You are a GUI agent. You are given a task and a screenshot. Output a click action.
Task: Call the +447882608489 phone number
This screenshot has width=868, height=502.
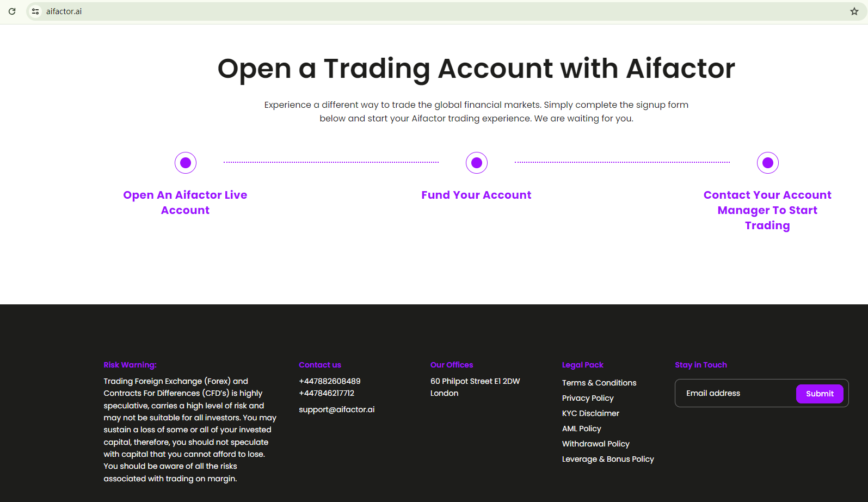point(330,381)
